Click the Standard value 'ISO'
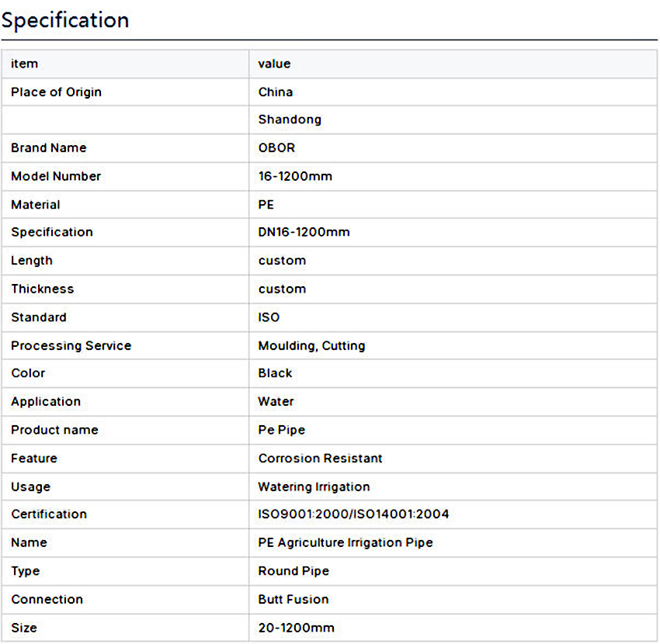Viewport: 660px width, 644px height. point(269,317)
